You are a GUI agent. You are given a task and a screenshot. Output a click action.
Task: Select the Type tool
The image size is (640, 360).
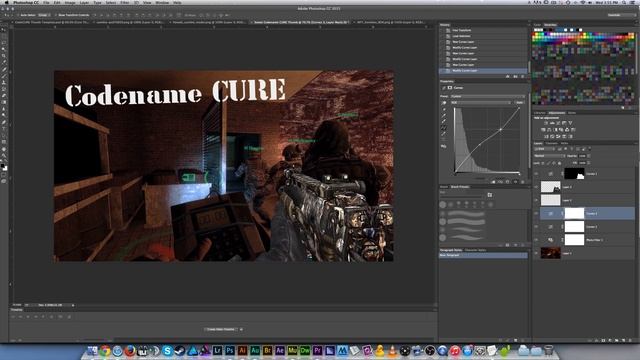pyautogui.click(x=4, y=129)
